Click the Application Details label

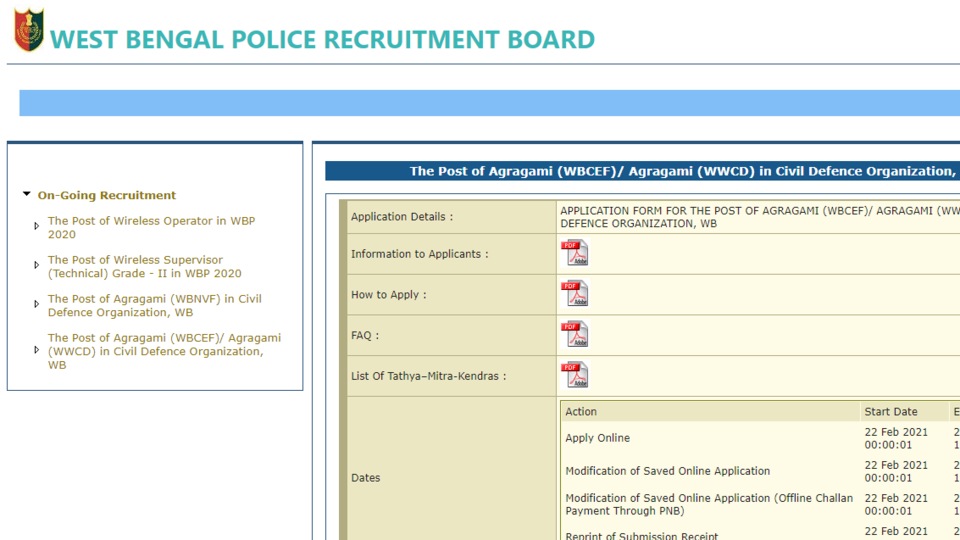coord(402,217)
